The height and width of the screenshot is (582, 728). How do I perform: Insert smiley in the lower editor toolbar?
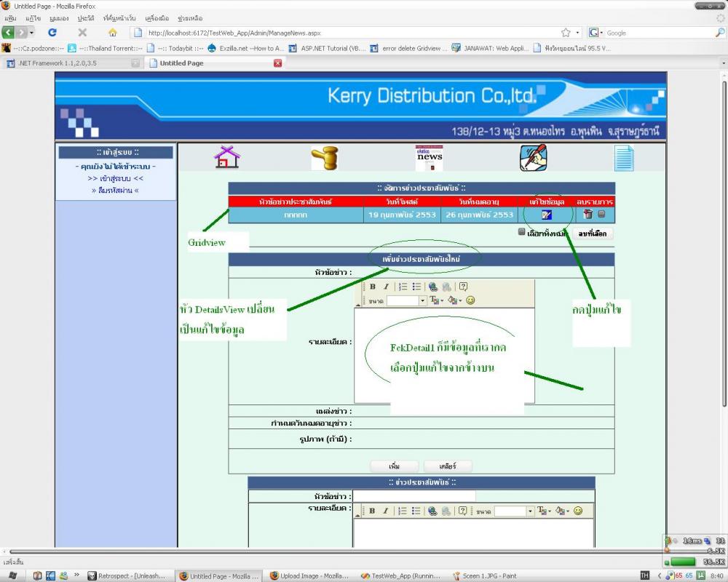tap(578, 511)
